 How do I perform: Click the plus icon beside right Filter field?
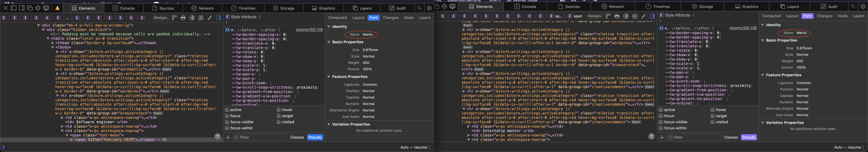click(662, 137)
